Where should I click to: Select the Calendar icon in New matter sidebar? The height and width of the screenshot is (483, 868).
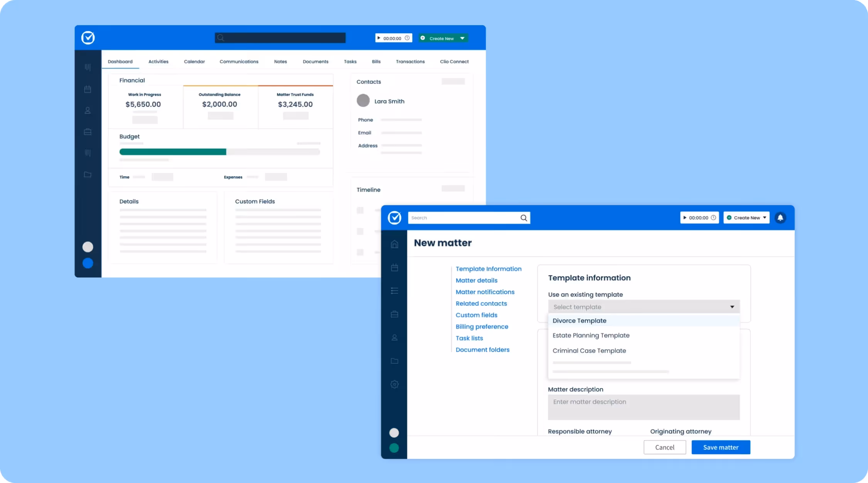[x=394, y=268]
